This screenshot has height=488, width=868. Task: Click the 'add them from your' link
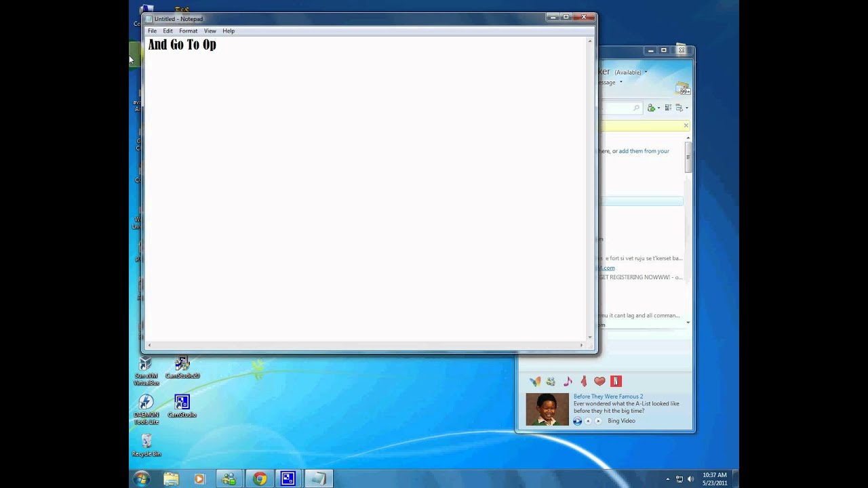click(x=644, y=151)
